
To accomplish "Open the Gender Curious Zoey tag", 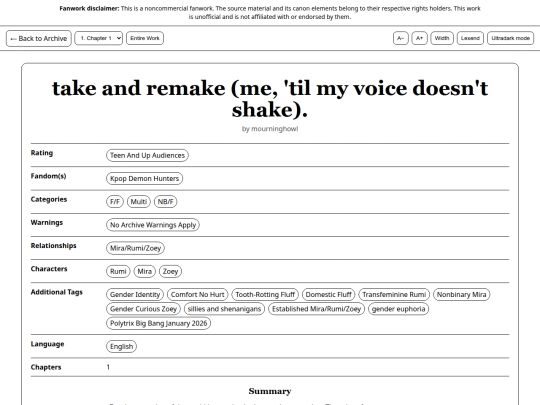I will [x=143, y=309].
